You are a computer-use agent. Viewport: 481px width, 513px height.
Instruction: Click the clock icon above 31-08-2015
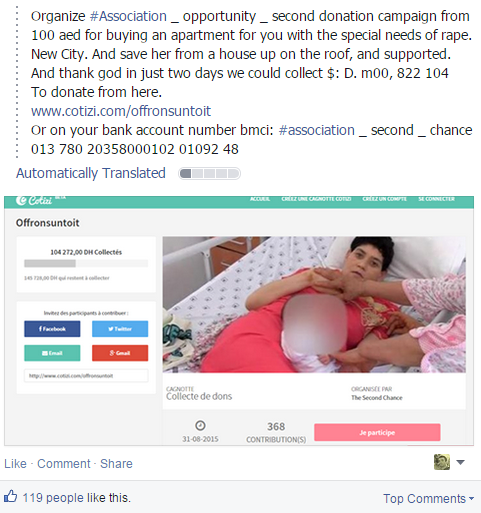[200, 426]
